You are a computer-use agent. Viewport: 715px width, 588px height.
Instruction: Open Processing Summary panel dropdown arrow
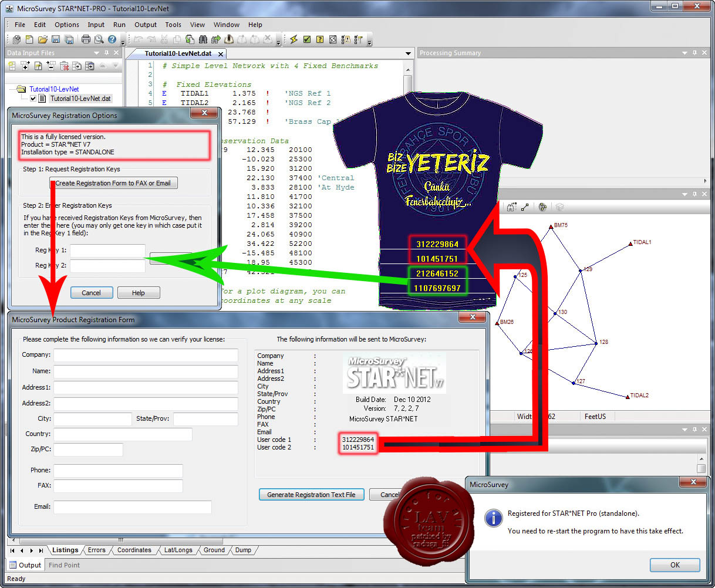684,53
